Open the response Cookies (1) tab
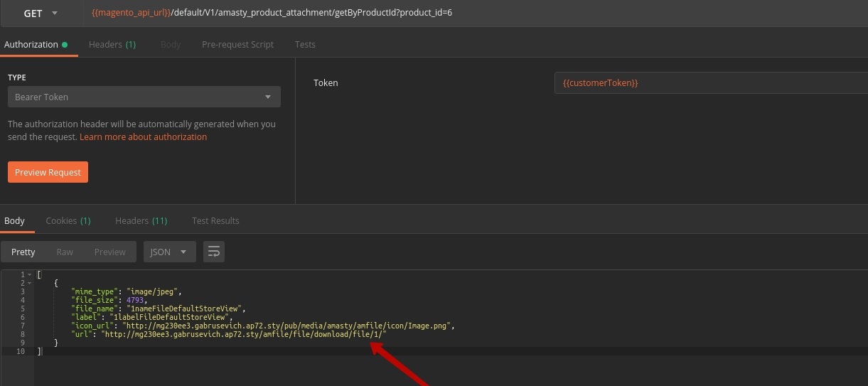Image resolution: width=868 pixels, height=386 pixels. tap(68, 220)
